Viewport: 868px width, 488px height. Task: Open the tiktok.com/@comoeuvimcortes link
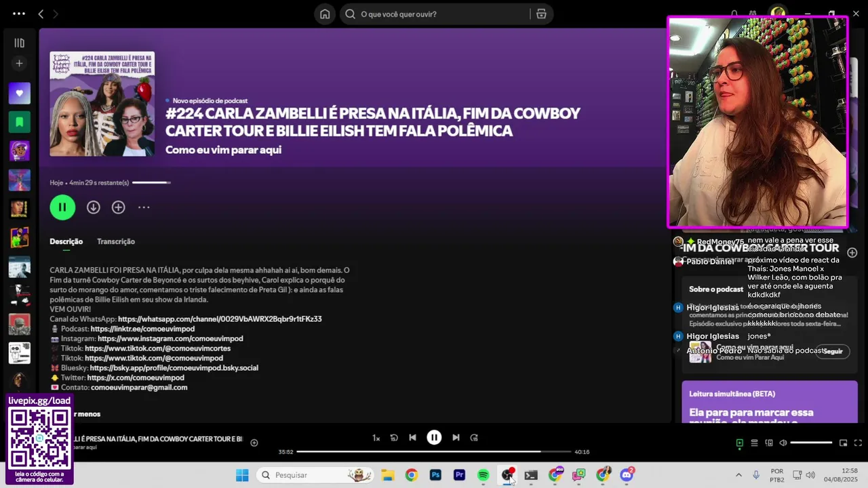[157, 348]
